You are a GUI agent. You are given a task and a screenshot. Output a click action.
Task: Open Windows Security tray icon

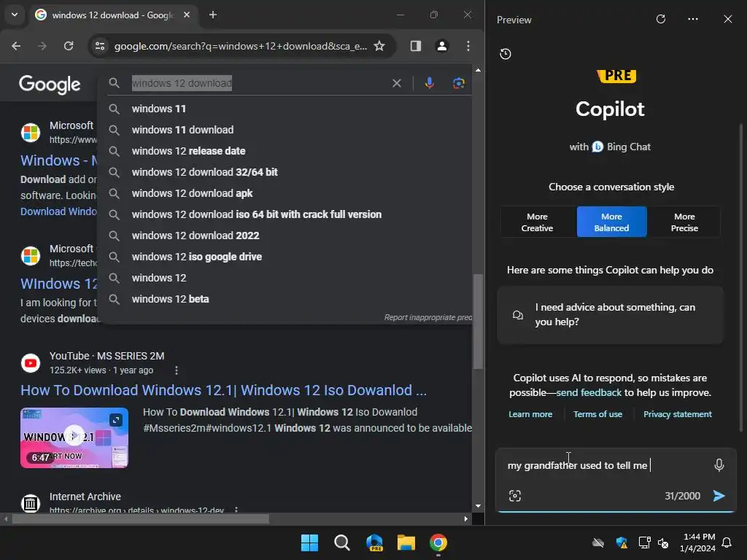622,542
